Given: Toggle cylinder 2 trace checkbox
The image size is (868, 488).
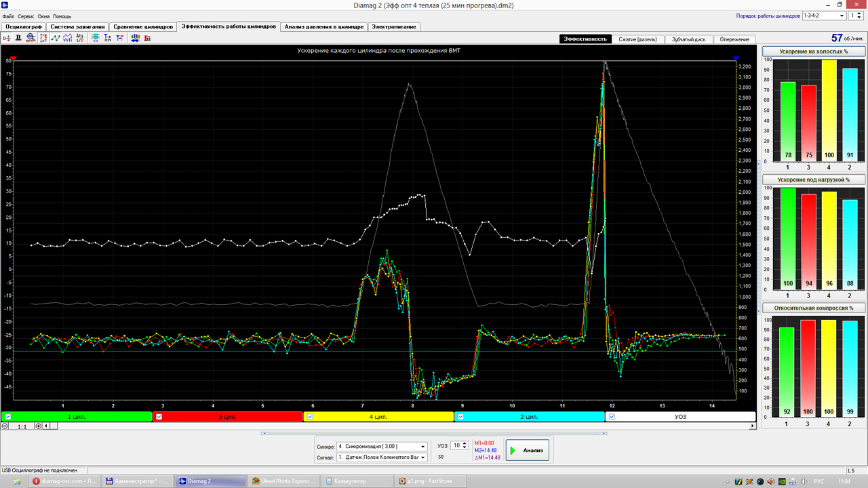Looking at the screenshot, I should (461, 417).
